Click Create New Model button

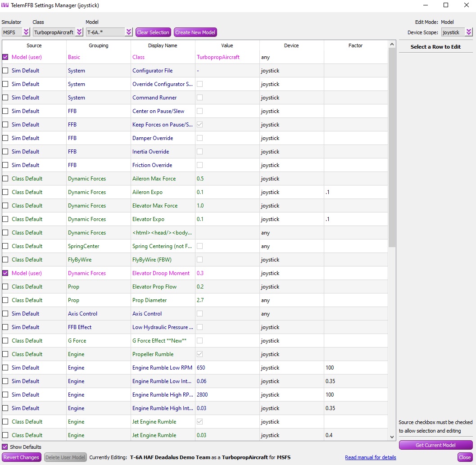195,32
